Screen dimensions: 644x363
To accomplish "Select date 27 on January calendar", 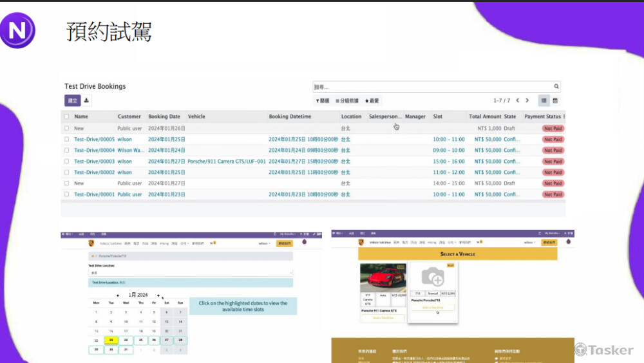I will point(166,340).
